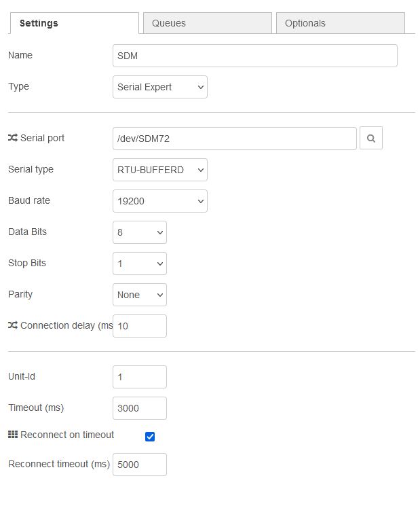Uncheck Reconnect on timeout checkbox
The image size is (420, 508).
coord(150,437)
